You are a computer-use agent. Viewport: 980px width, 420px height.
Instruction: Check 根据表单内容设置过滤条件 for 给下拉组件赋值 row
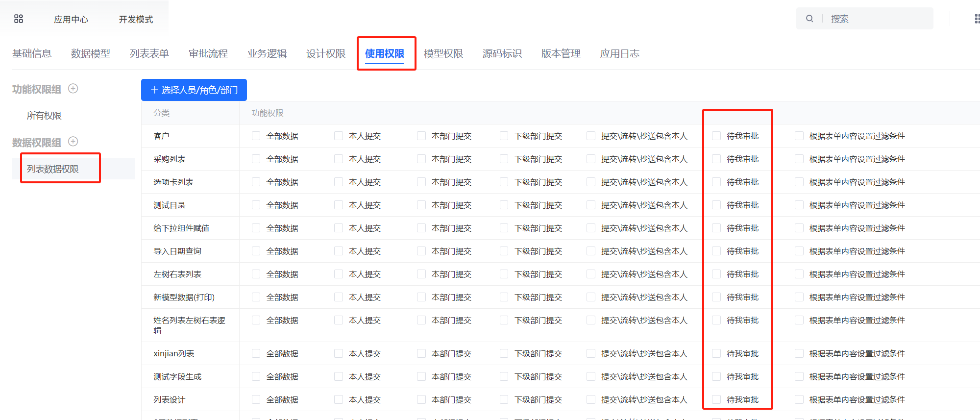coord(799,228)
